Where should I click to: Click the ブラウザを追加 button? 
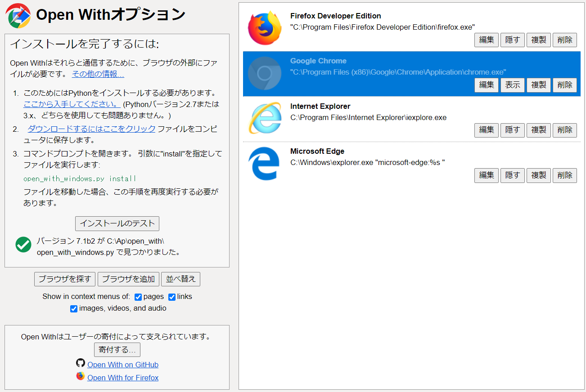128,279
